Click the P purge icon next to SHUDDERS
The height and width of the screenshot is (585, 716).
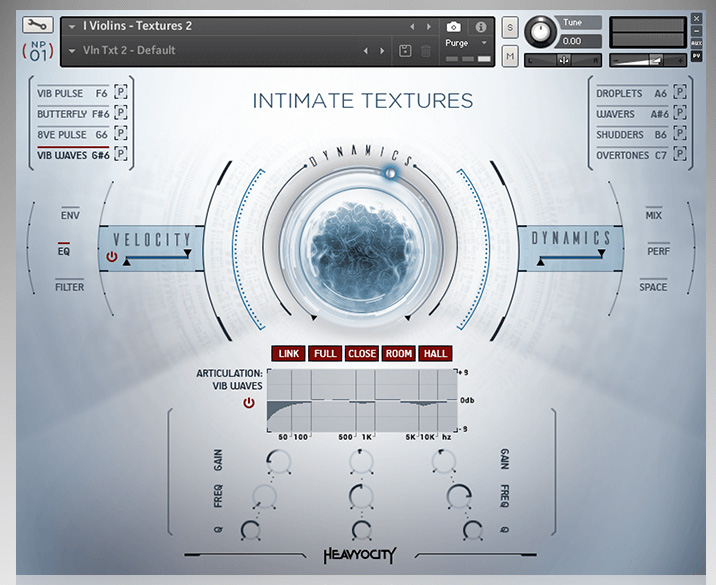click(680, 133)
